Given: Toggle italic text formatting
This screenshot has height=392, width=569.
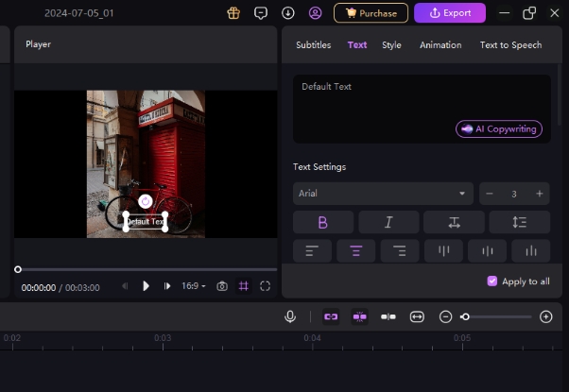Looking at the screenshot, I should point(388,222).
